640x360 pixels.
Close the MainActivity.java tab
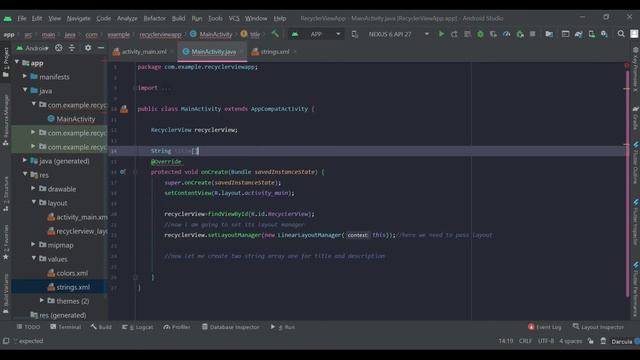(242, 52)
